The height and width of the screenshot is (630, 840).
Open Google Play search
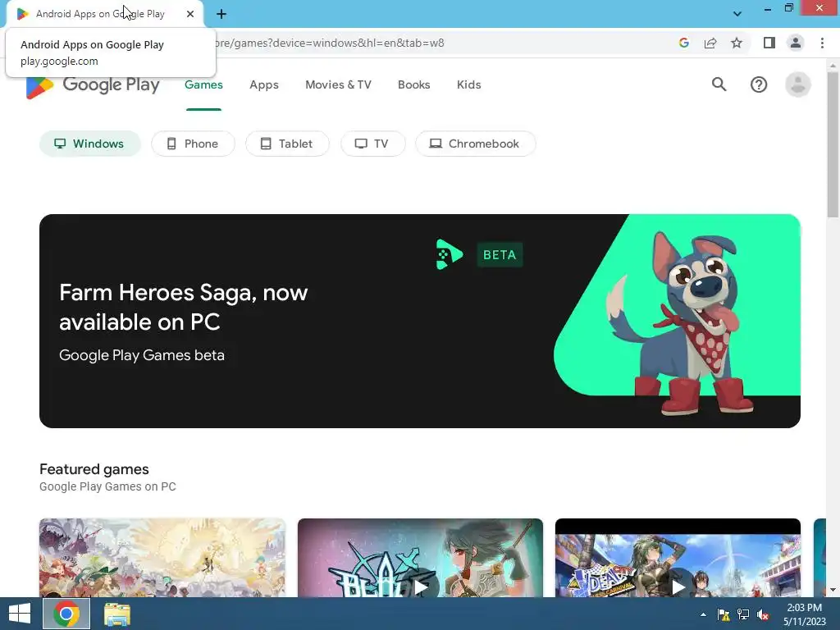719,84
